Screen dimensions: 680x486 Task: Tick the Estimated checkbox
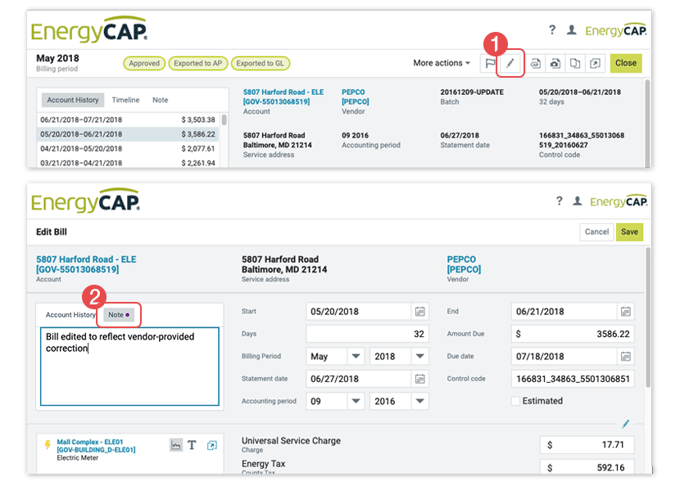click(516, 401)
